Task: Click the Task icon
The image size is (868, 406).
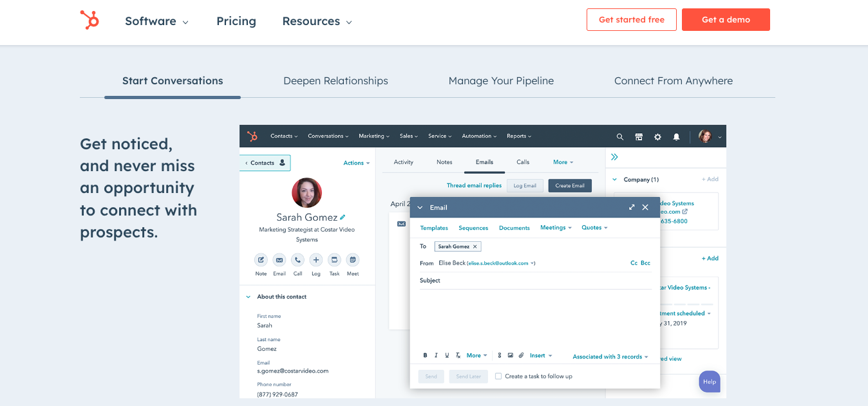Action: [x=334, y=260]
